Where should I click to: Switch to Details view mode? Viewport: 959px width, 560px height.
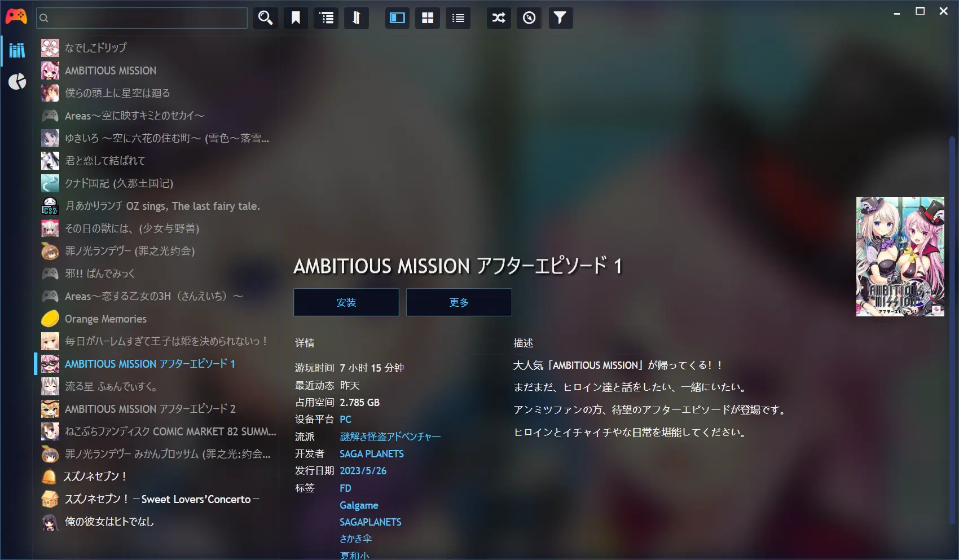tap(397, 18)
